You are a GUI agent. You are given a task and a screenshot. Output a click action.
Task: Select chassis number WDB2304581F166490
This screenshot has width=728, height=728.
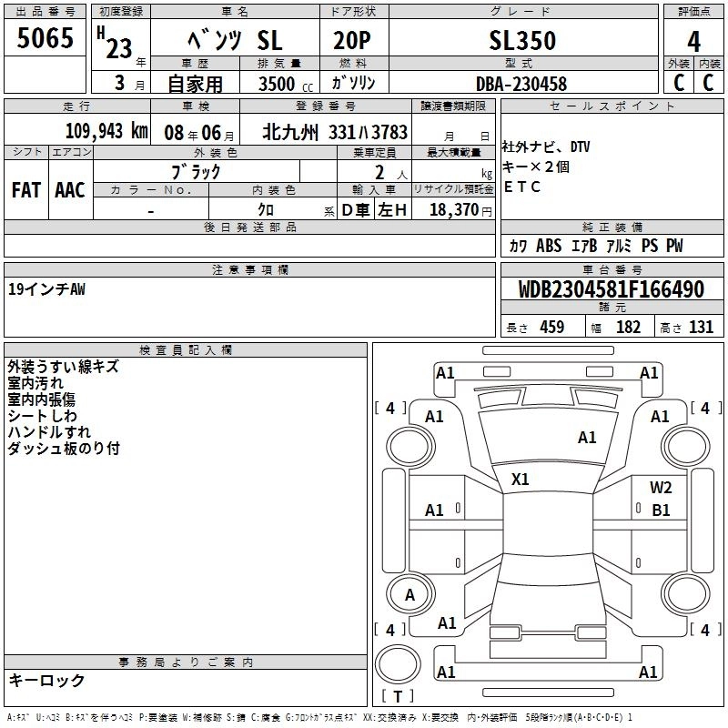tap(611, 290)
